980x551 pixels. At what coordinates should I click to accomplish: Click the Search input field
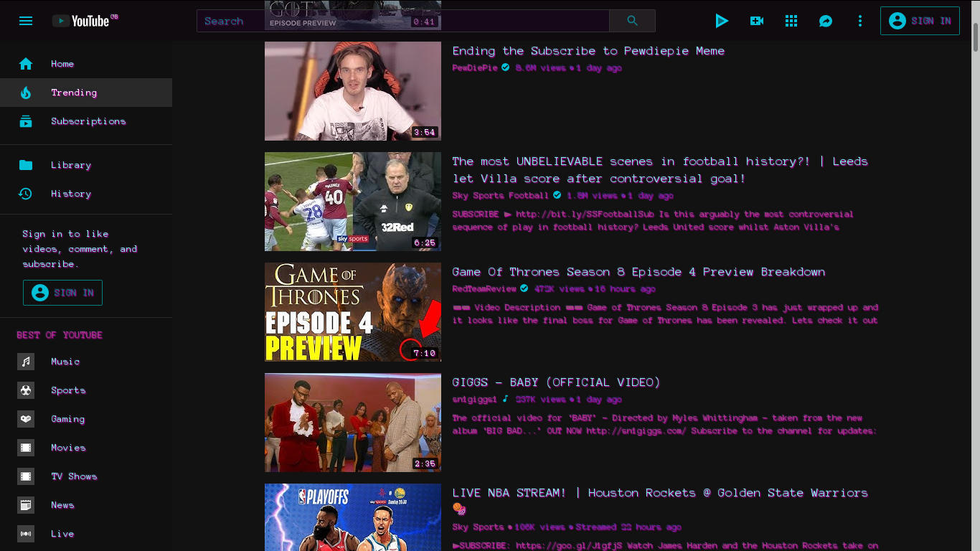(403, 21)
